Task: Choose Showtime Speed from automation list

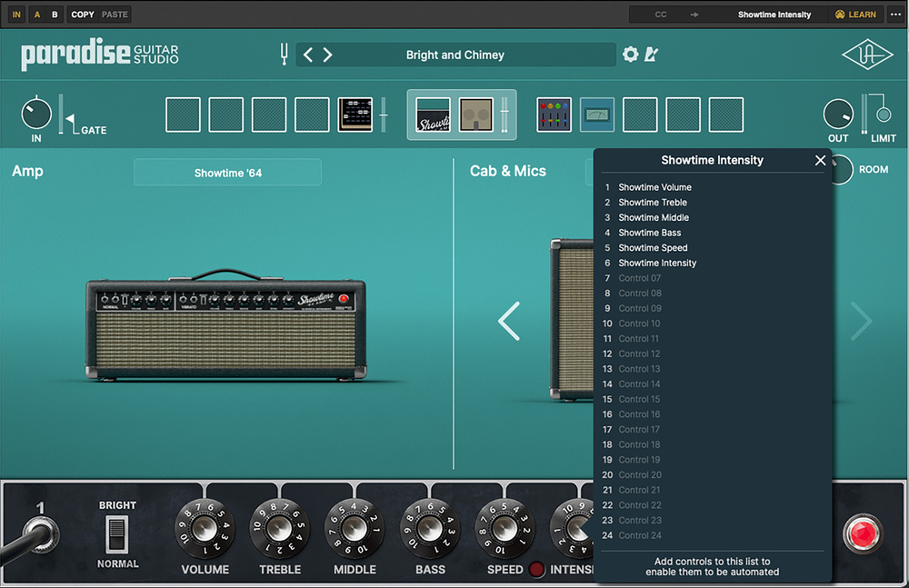Action: pos(653,248)
